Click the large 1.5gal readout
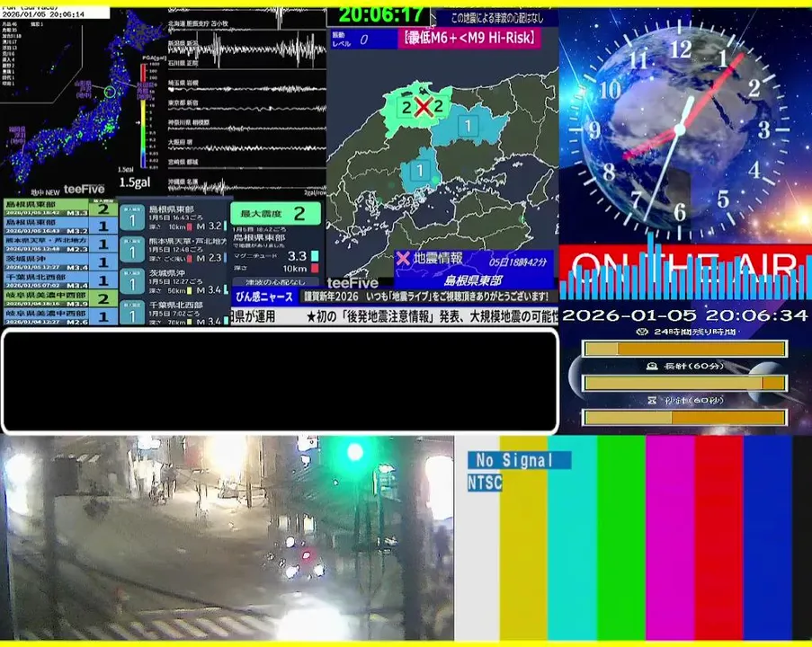The image size is (812, 647). [x=135, y=182]
